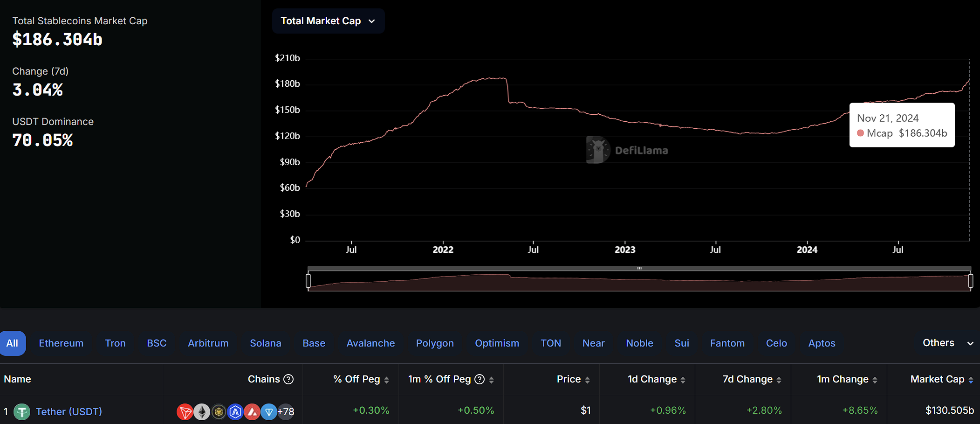Screen dimensions: 980x424
Task: Click the 3.04% seven-day change value
Action: [x=37, y=90]
